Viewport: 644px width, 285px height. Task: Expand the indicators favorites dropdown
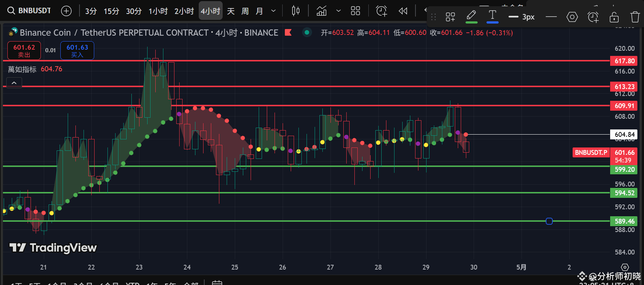339,11
